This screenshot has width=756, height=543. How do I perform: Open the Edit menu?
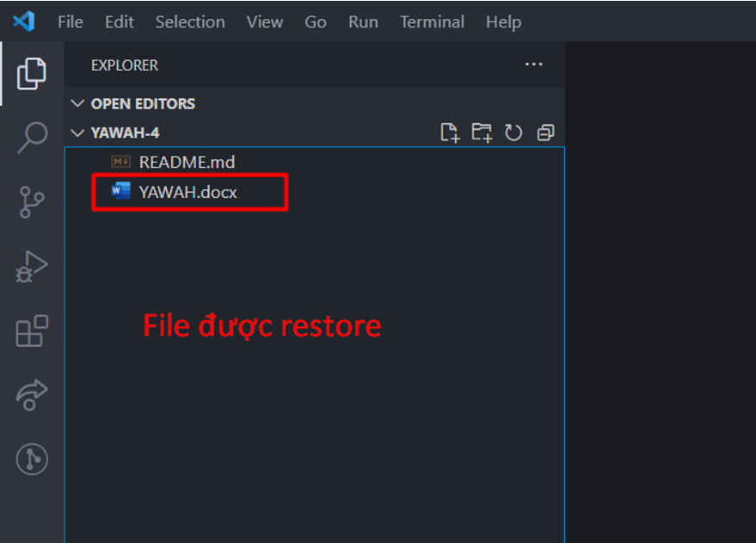coord(119,22)
